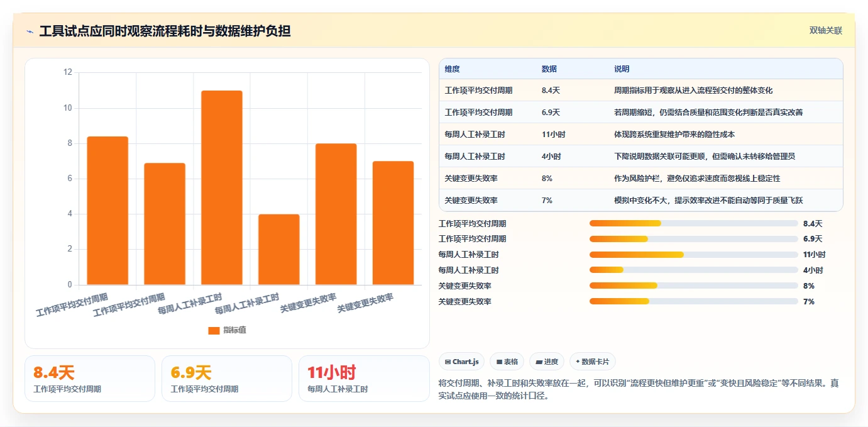Click the progress bar labeled 6.9天
Image resolution: width=868 pixels, height=427 pixels.
694,239
